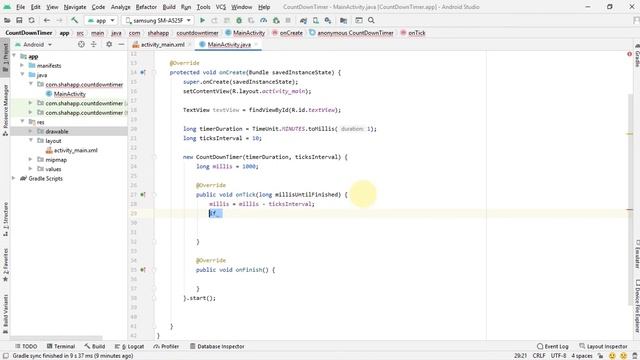Screen dimensions: 640x360
Task: Open the app run configuration dropdown
Action: click(101, 20)
